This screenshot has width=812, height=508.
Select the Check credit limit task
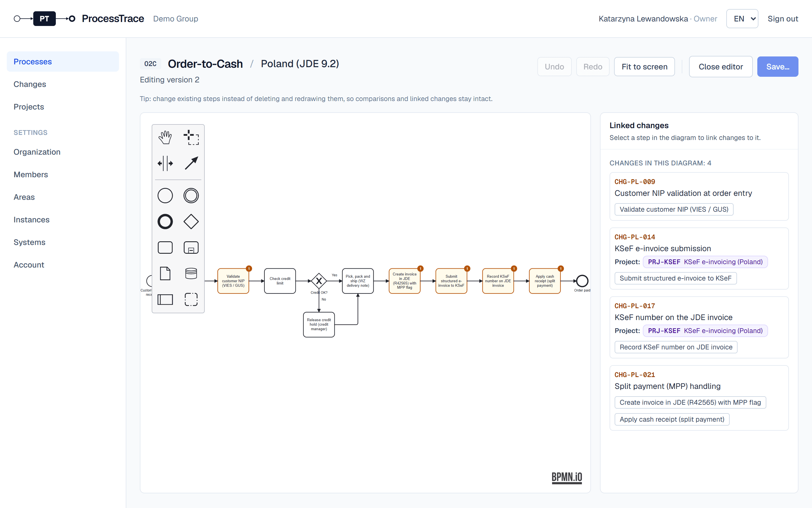280,281
